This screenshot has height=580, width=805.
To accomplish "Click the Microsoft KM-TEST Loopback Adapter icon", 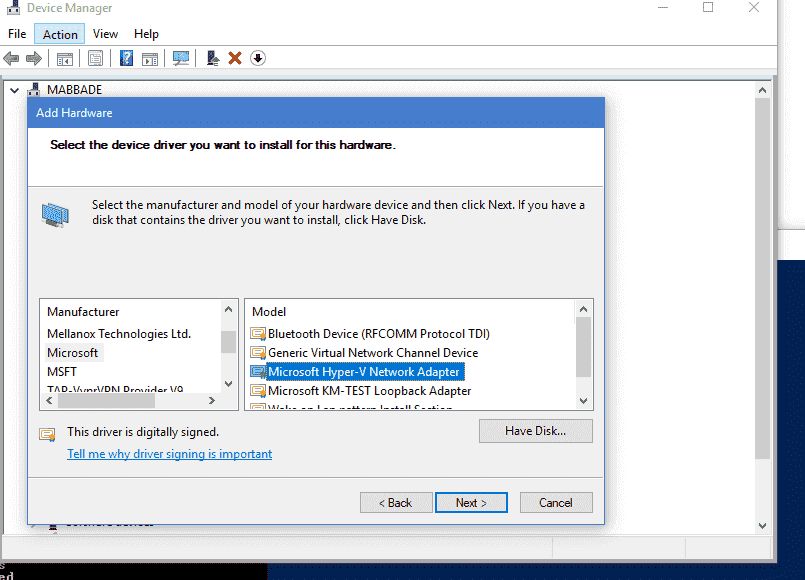I will click(258, 391).
